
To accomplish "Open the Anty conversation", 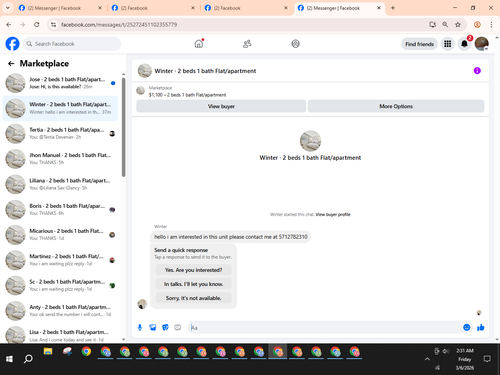I will tap(60, 311).
